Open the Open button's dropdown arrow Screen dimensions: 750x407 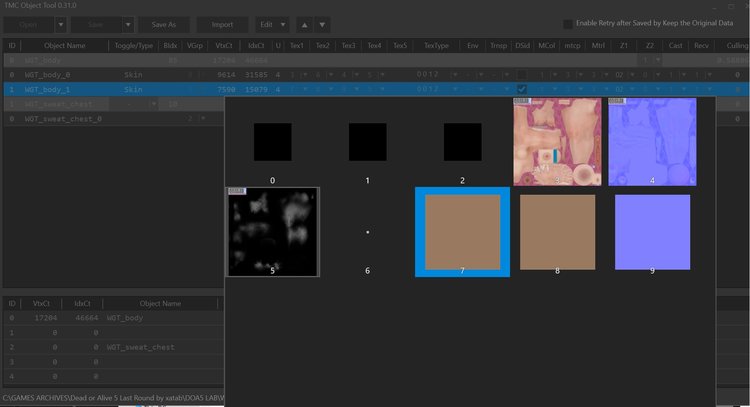point(60,25)
